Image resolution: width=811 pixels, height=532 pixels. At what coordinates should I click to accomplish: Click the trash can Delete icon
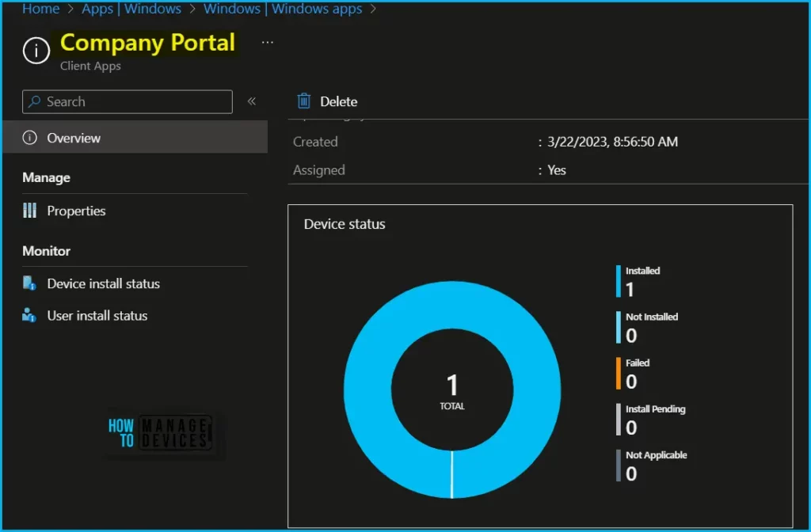pyautogui.click(x=303, y=101)
